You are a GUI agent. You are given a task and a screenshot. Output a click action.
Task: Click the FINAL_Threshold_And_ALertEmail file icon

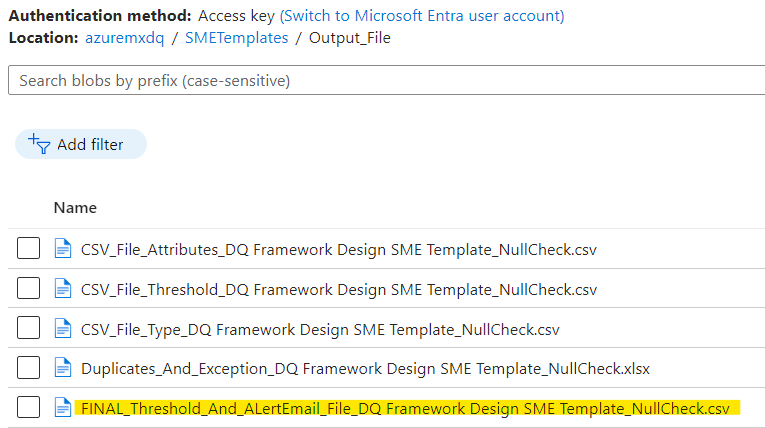(x=62, y=408)
